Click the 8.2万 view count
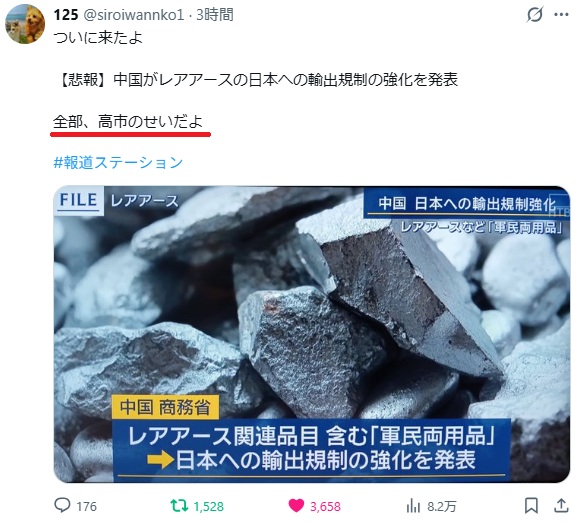 (442, 506)
